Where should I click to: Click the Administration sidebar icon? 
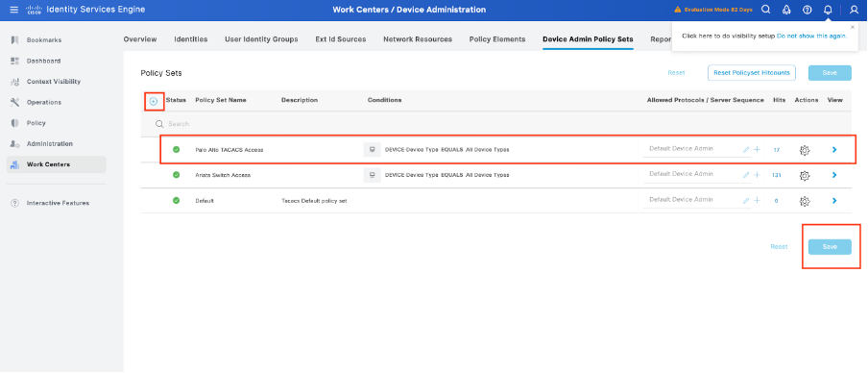click(15, 144)
